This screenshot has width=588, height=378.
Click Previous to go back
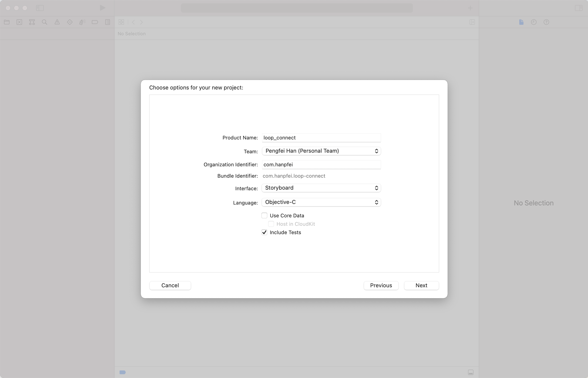[x=381, y=285]
